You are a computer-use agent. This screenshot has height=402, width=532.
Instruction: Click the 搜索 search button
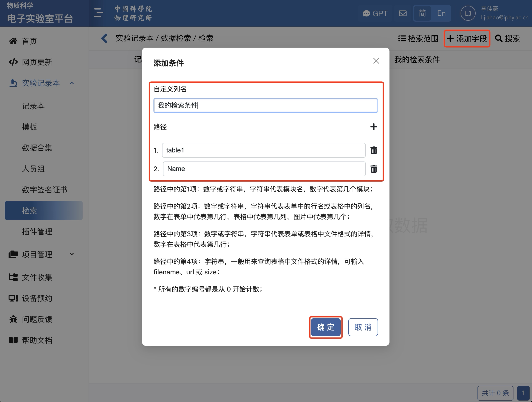507,39
